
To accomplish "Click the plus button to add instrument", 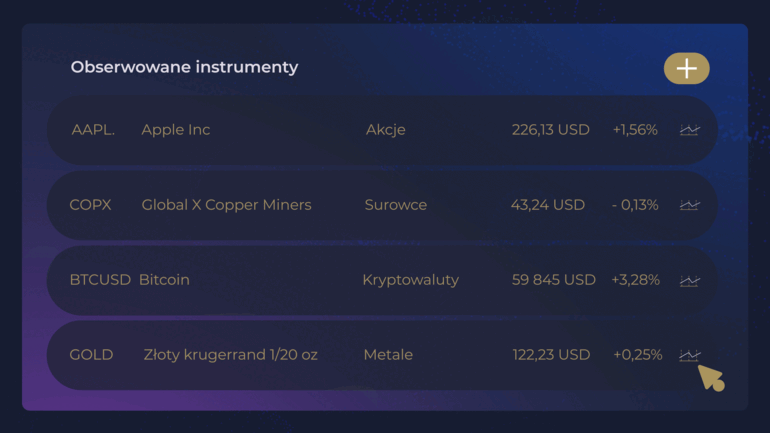I will [x=686, y=68].
